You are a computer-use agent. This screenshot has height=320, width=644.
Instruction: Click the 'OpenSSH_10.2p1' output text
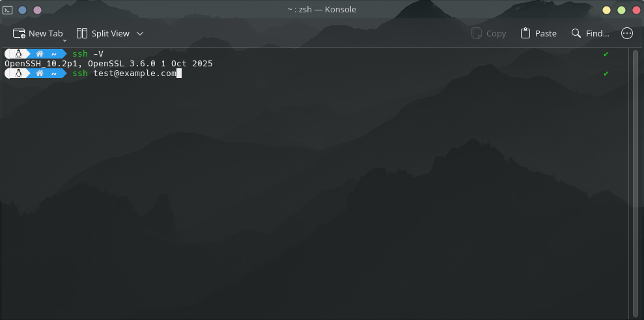(42, 64)
